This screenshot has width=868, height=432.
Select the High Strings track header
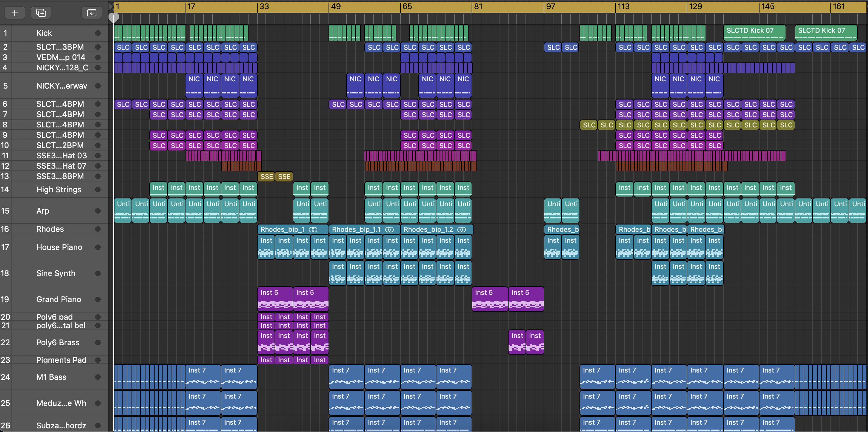(x=58, y=190)
